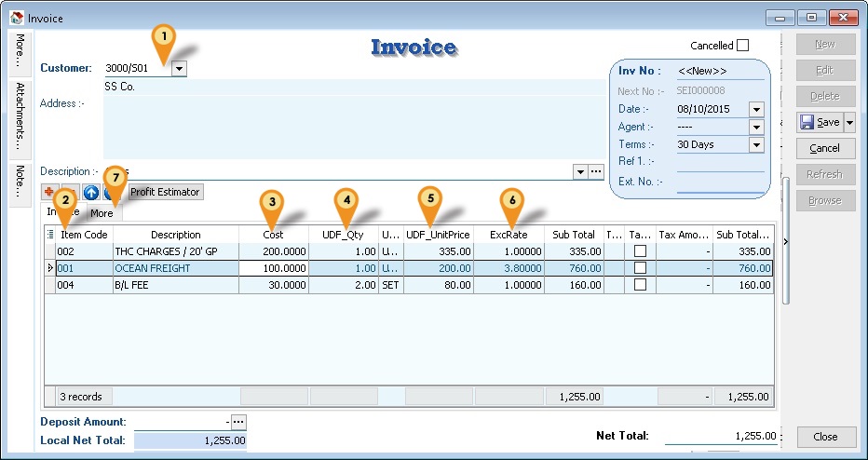The width and height of the screenshot is (868, 460).
Task: Open the Date picker dropdown
Action: pyautogui.click(x=756, y=109)
